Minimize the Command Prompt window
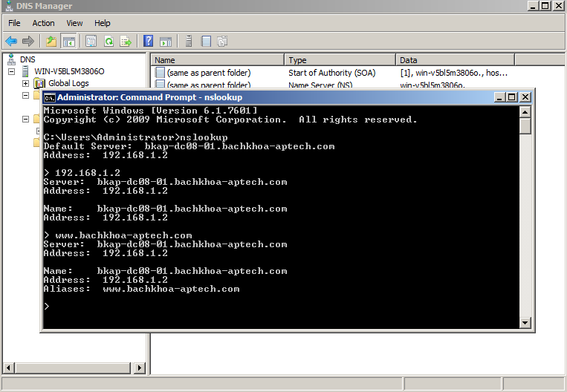 tap(499, 97)
